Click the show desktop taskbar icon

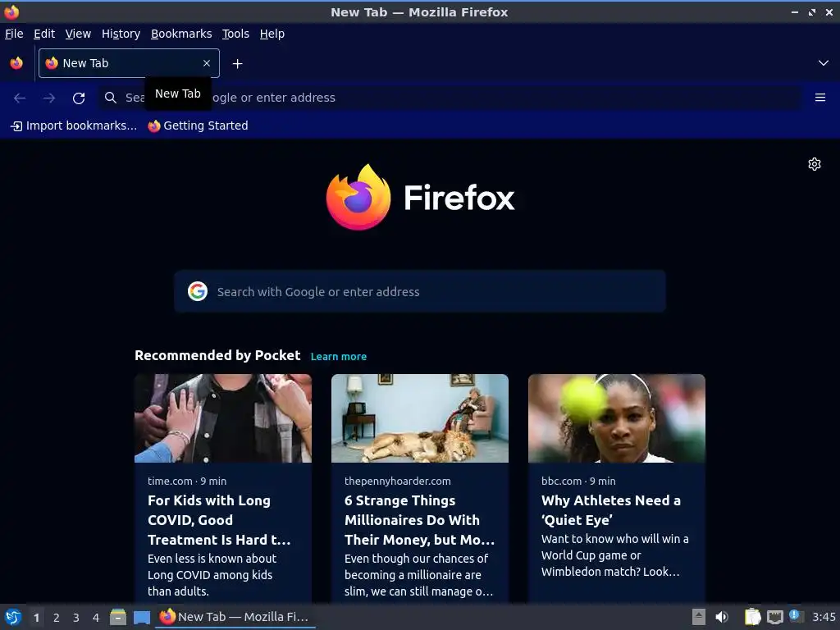(141, 617)
